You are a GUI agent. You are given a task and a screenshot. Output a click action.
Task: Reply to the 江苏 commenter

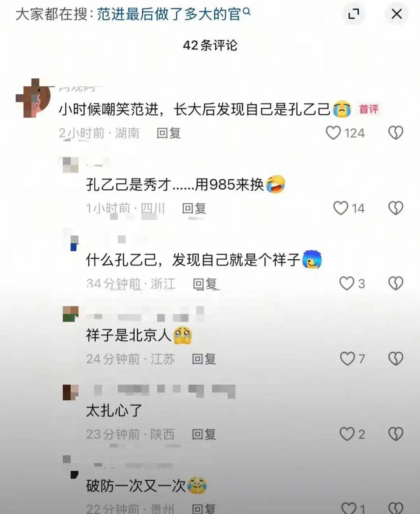tap(204, 359)
